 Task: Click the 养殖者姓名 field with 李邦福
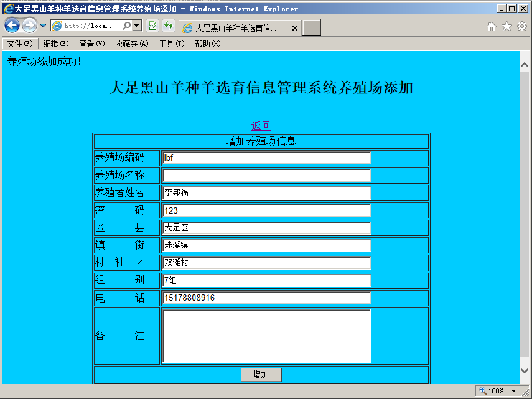(267, 193)
